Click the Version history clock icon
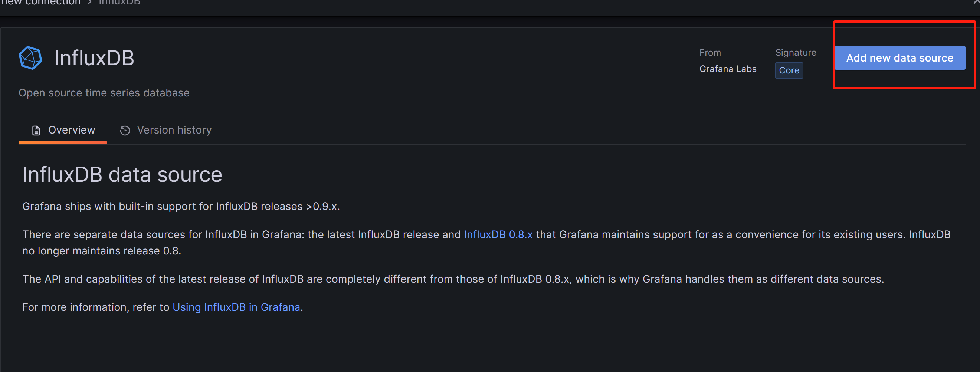The width and height of the screenshot is (980, 372). tap(125, 131)
